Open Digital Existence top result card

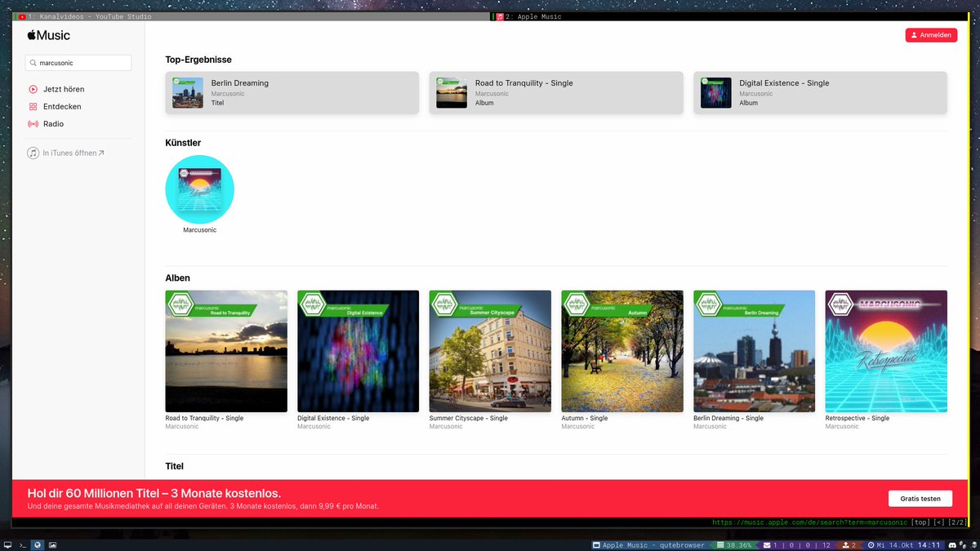tap(820, 92)
